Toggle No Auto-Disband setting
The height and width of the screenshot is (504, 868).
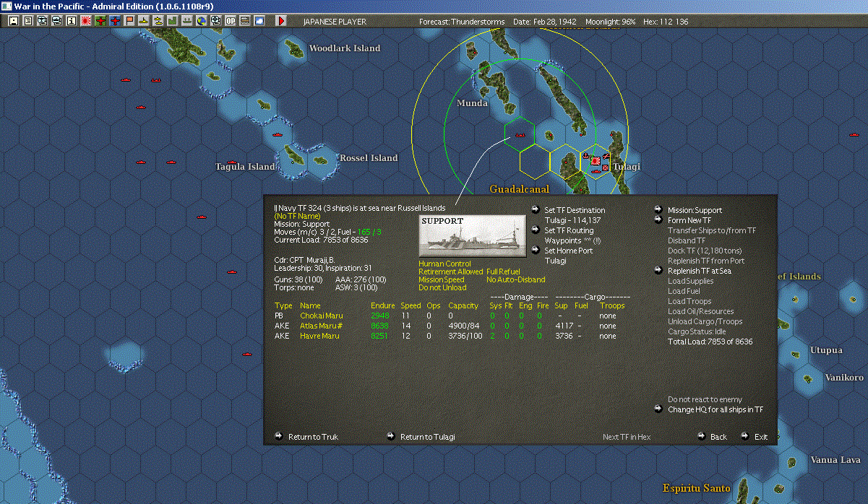[x=516, y=279]
